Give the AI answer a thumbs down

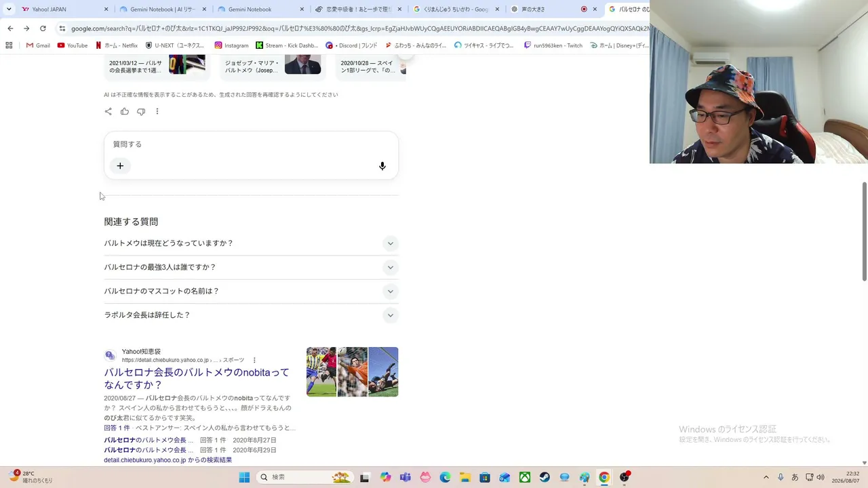point(141,112)
